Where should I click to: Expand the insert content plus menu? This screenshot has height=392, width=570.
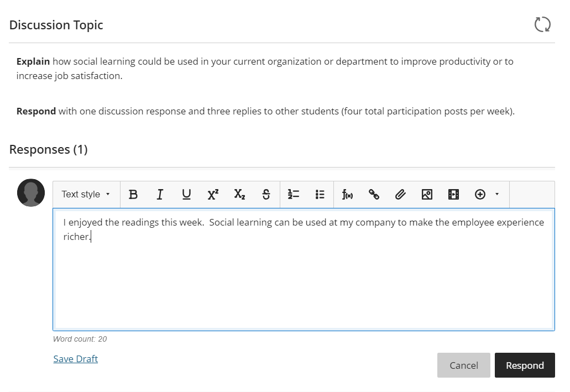pyautogui.click(x=487, y=195)
